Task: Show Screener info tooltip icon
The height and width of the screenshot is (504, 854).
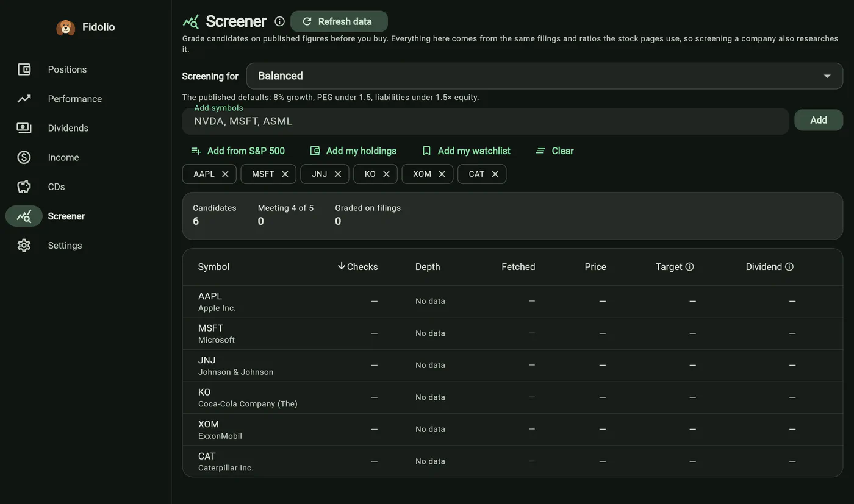Action: pos(279,21)
